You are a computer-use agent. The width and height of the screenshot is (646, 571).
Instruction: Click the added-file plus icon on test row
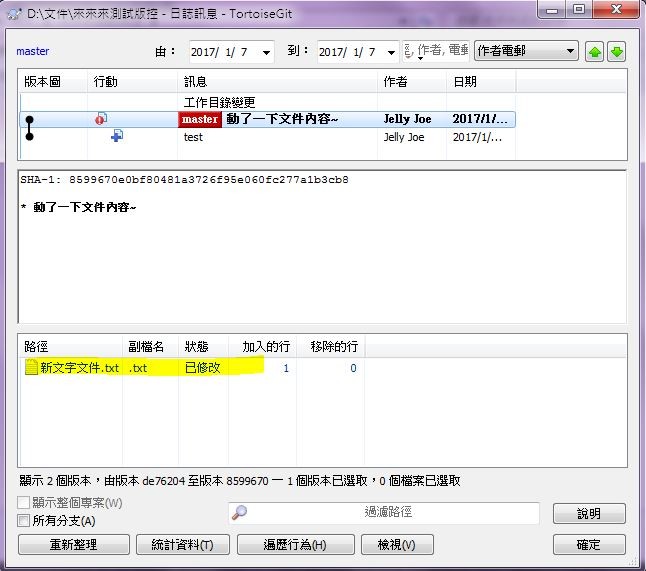(117, 136)
